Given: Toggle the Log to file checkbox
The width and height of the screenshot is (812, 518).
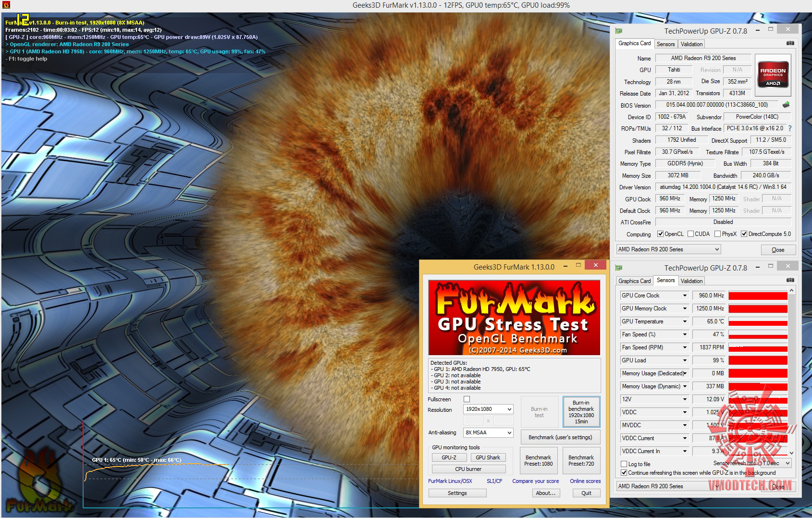Looking at the screenshot, I should click(x=624, y=464).
